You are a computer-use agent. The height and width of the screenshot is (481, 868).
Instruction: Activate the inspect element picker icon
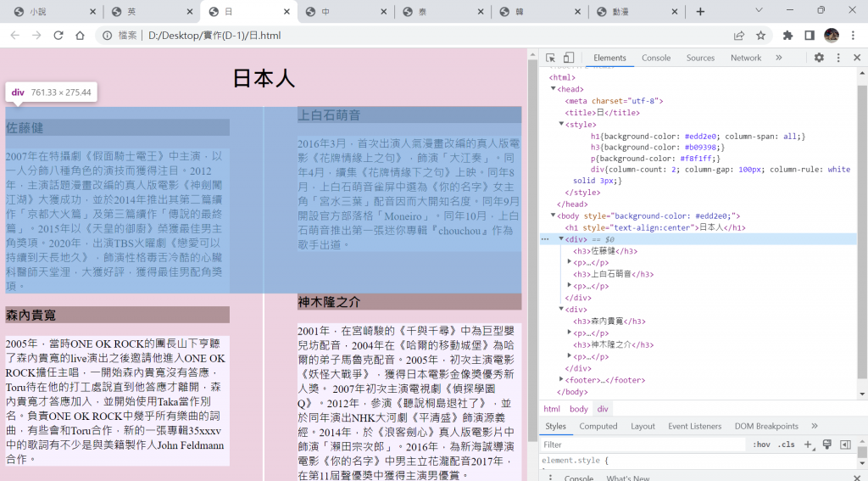coord(550,58)
